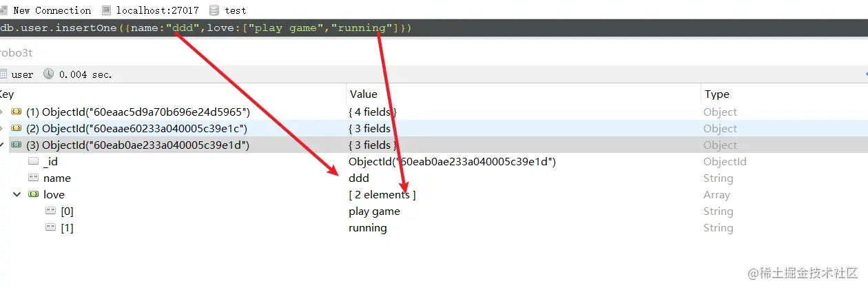Screen dimensions: 868x290
Task: Click the test database icon
Action: pyautogui.click(x=214, y=10)
